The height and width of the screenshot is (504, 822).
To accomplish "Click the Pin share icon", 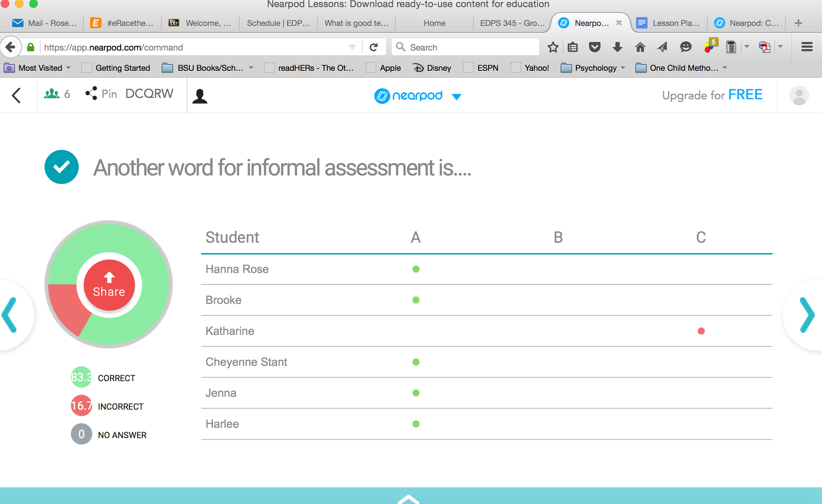I will [91, 93].
